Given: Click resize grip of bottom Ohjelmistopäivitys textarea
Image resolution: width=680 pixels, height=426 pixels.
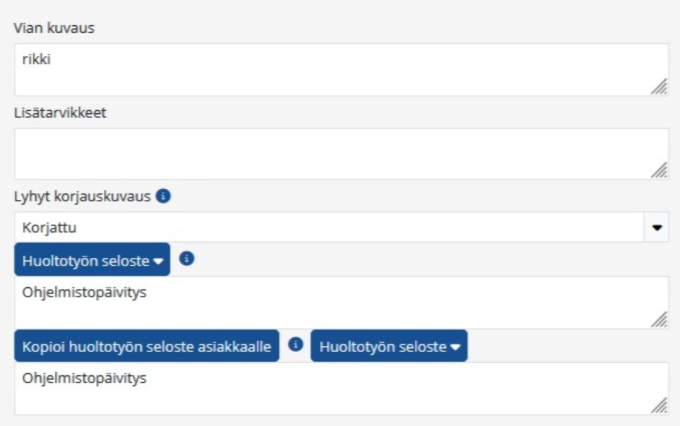Looking at the screenshot, I should pos(659,405).
